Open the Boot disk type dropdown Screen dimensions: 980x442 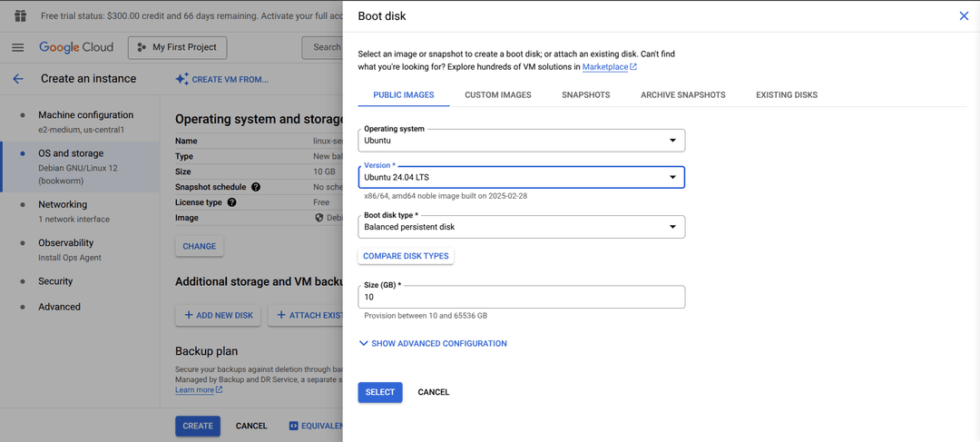pos(521,227)
